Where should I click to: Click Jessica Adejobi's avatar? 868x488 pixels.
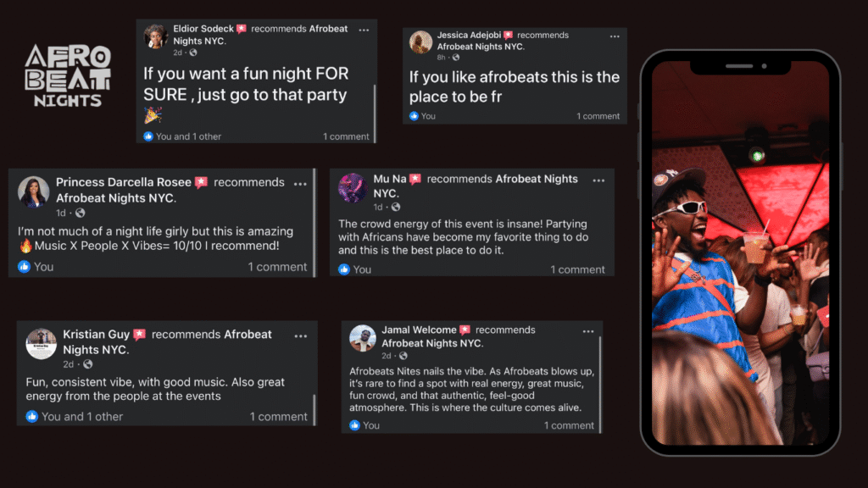pyautogui.click(x=421, y=42)
